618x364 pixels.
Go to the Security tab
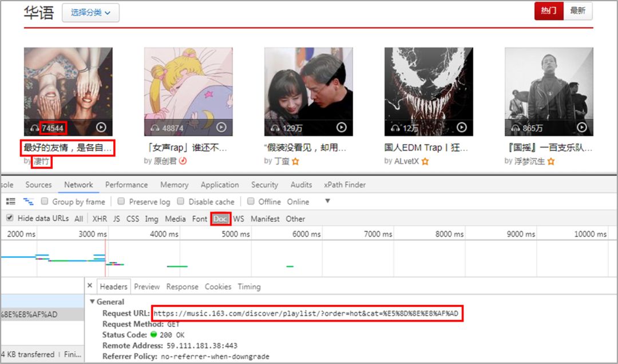click(264, 184)
